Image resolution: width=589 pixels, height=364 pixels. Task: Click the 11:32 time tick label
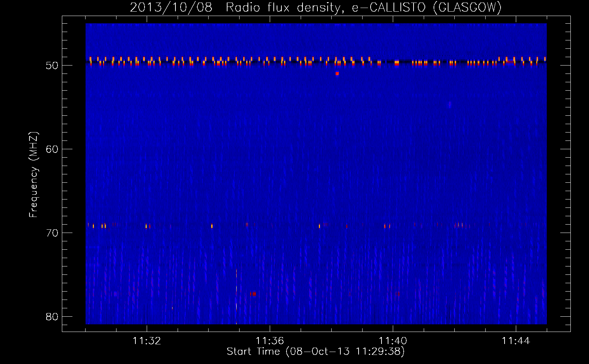click(x=147, y=341)
